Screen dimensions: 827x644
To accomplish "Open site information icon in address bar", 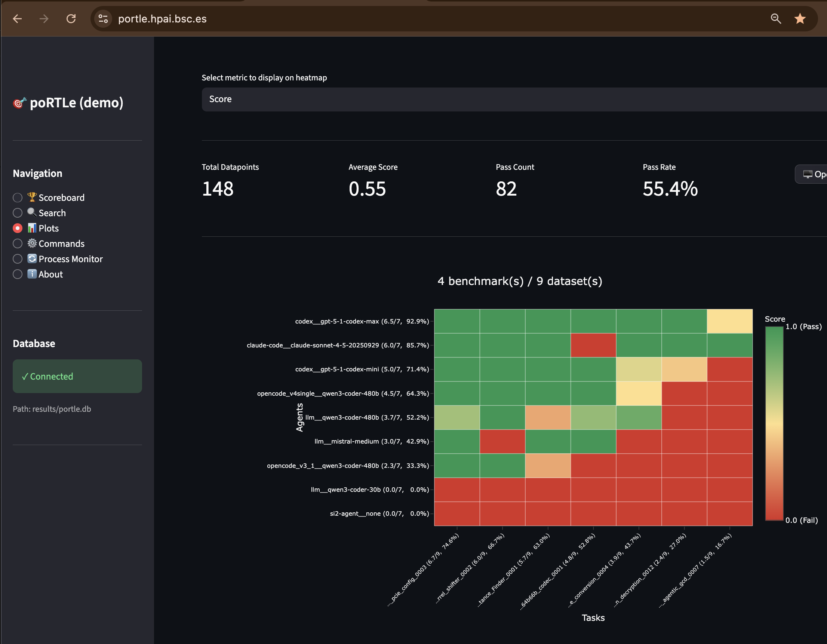I will 103,19.
